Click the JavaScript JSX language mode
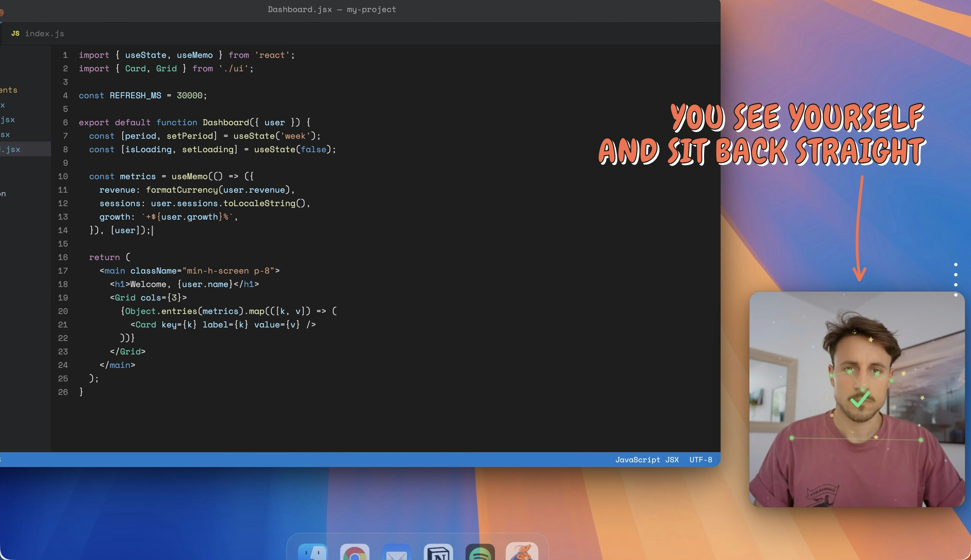Image resolution: width=971 pixels, height=560 pixels. coord(647,460)
